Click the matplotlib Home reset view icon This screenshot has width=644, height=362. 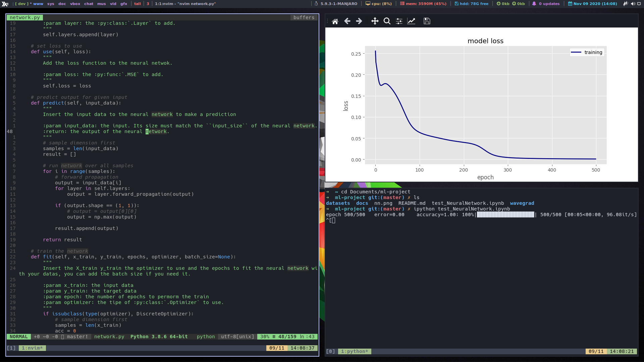point(335,21)
